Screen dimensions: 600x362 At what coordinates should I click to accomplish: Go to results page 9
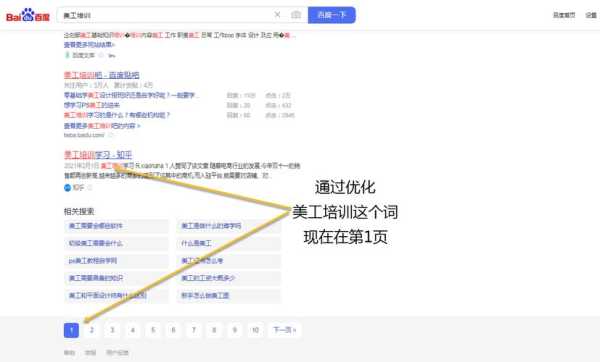click(235, 330)
